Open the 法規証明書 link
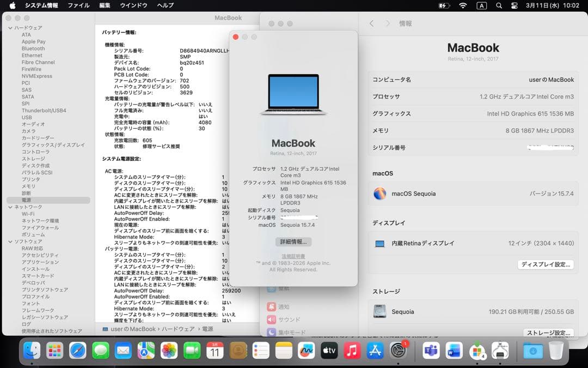This screenshot has height=368, width=588. tap(293, 256)
